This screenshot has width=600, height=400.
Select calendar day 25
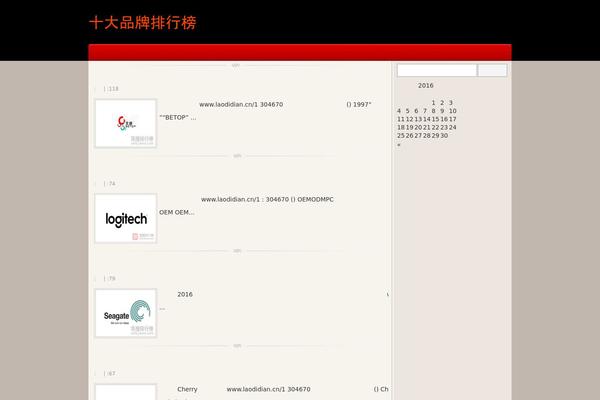coord(401,136)
